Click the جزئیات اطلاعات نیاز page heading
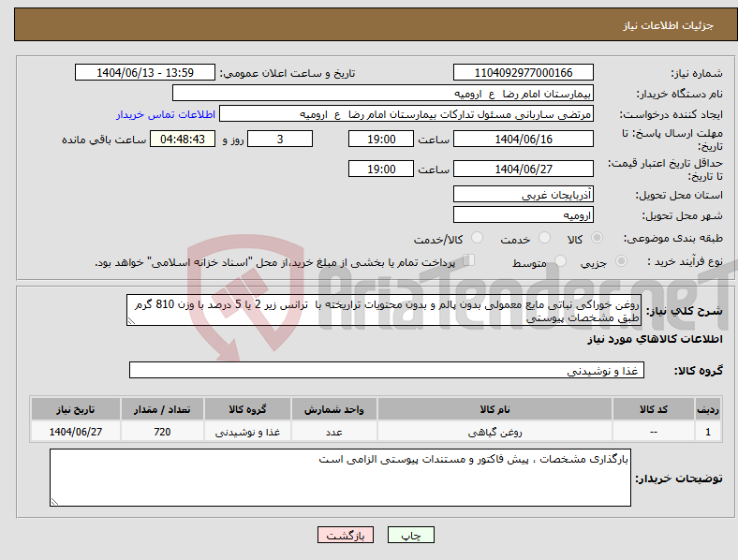Image resolution: width=738 pixels, height=560 pixels. pyautogui.click(x=669, y=25)
